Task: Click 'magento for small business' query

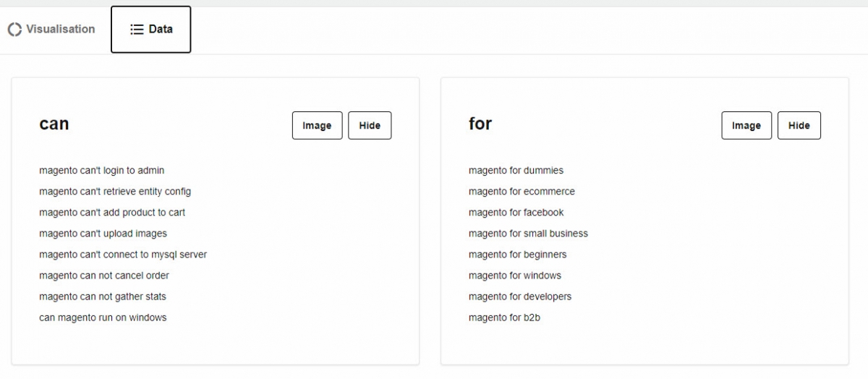Action: point(528,234)
